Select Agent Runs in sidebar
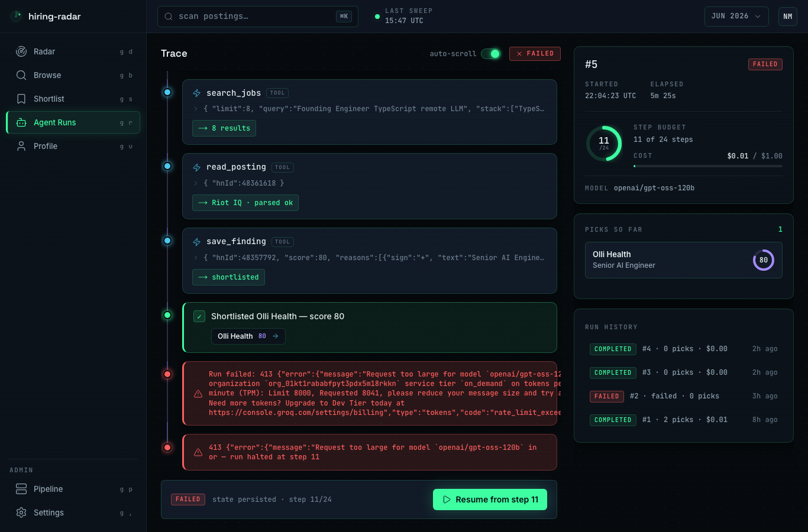The width and height of the screenshot is (808, 532). (x=73, y=122)
